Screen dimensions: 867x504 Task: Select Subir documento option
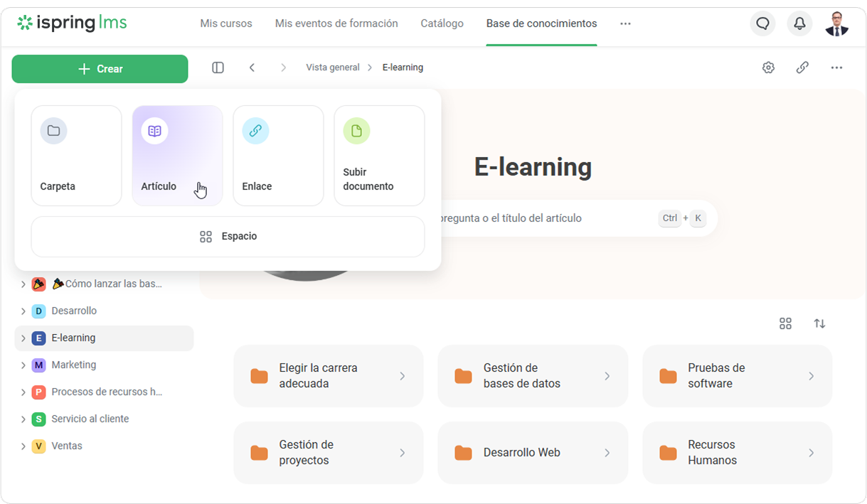(x=379, y=156)
